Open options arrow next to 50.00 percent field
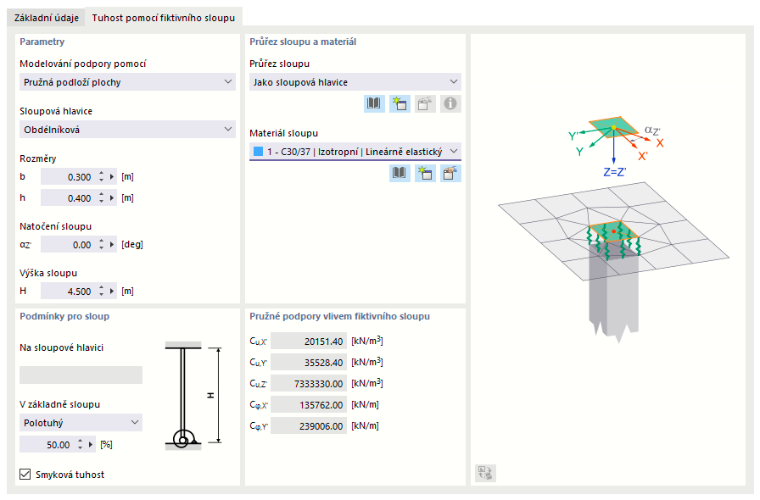Viewport: 760px width, 500px height. [x=91, y=444]
